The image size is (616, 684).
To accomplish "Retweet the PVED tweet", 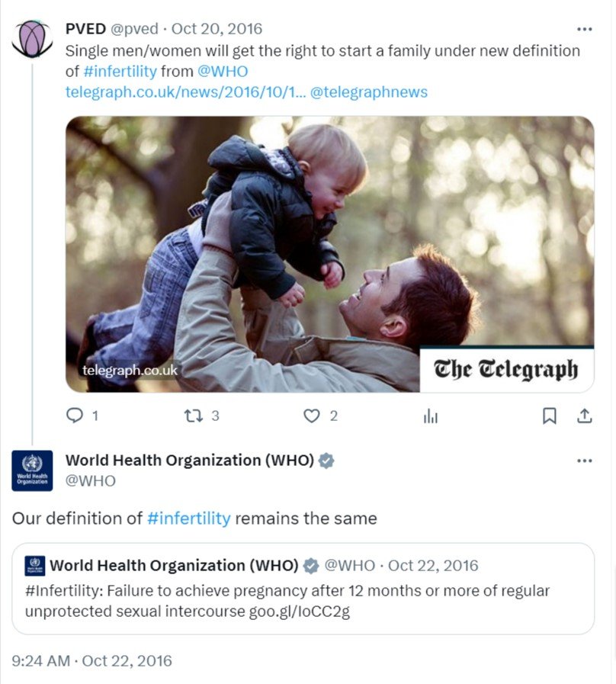I will (x=194, y=416).
